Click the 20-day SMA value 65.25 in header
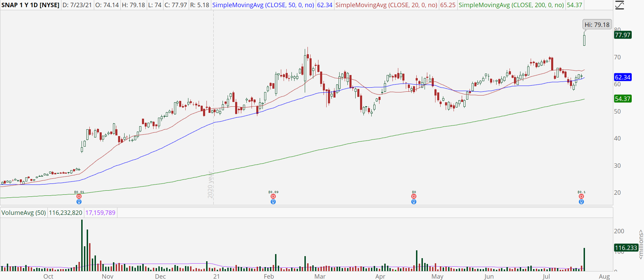The image size is (644, 280). (448, 5)
